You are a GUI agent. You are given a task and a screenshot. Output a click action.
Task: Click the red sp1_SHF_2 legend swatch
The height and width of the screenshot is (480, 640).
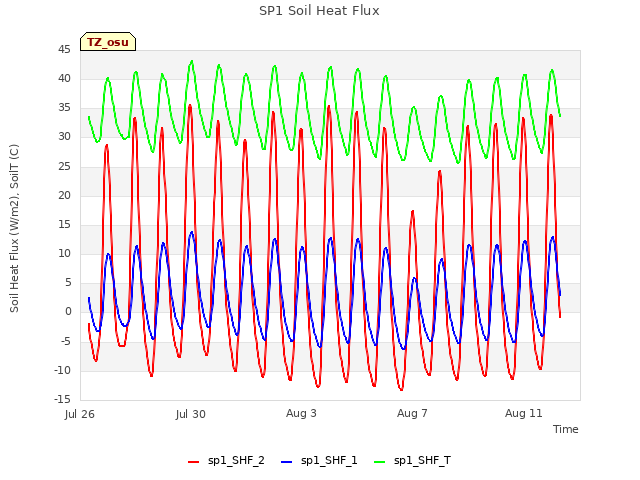pyautogui.click(x=193, y=462)
